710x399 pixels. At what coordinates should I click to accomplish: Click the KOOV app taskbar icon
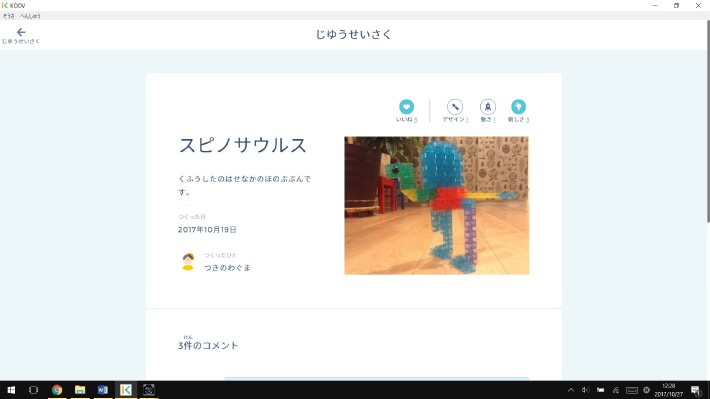(126, 390)
